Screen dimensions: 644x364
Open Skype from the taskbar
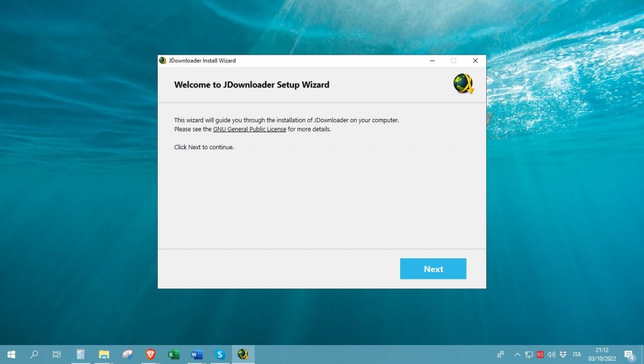click(x=220, y=355)
